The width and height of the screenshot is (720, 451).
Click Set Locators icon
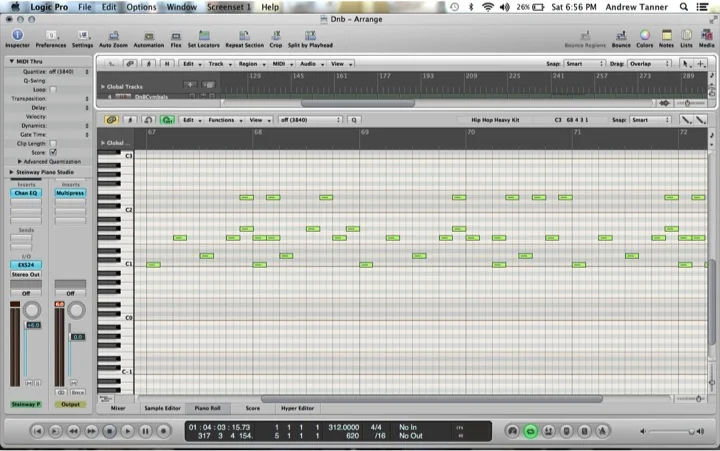pos(204,39)
